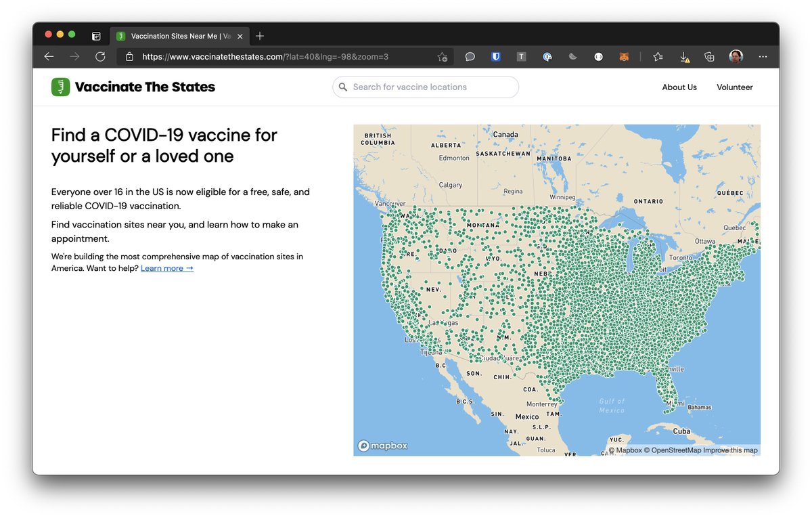Open the white circle code extension
This screenshot has width=812, height=518.
598,57
